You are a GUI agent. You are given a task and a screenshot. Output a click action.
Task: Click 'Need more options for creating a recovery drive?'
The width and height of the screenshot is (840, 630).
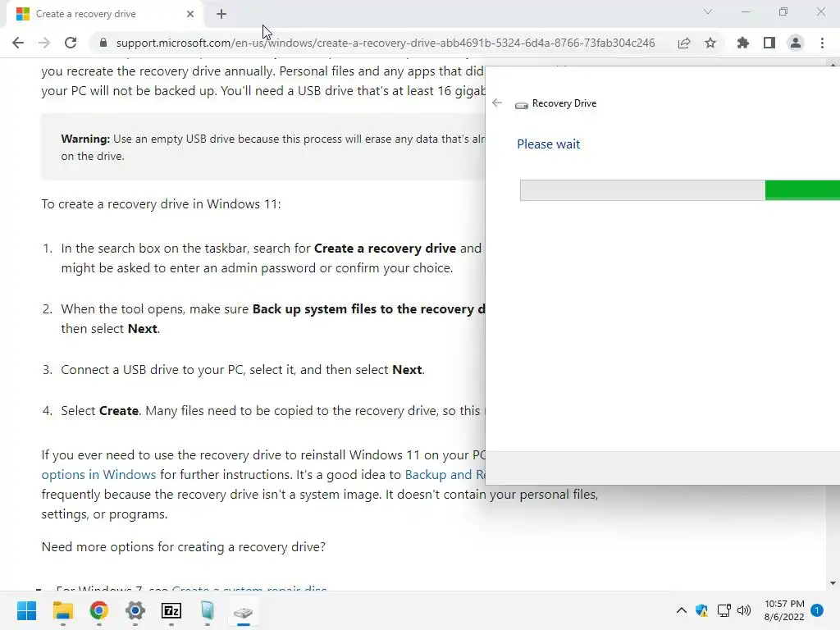pos(183,547)
